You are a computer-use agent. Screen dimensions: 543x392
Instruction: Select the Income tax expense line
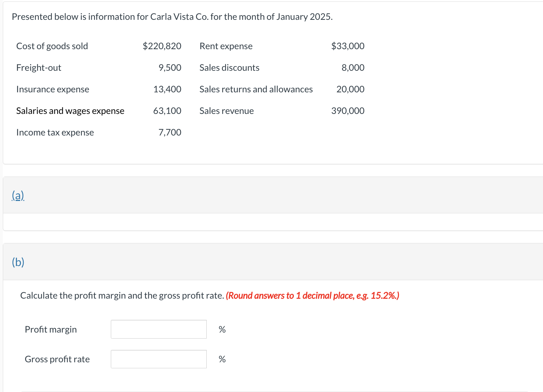point(55,132)
